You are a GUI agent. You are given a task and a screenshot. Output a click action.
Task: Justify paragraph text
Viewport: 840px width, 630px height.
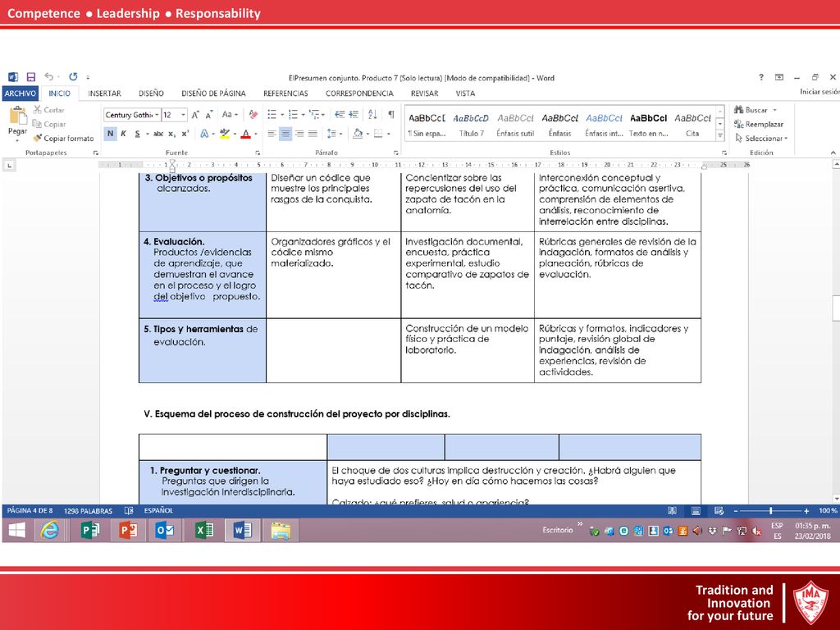313,134
